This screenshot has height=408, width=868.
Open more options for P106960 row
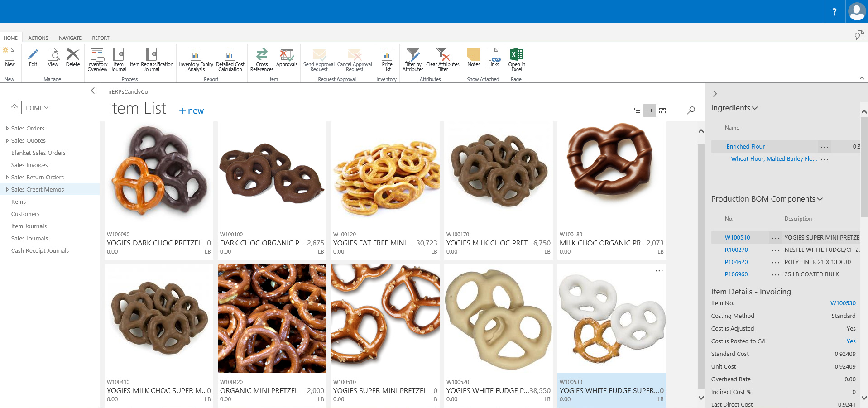coord(775,274)
